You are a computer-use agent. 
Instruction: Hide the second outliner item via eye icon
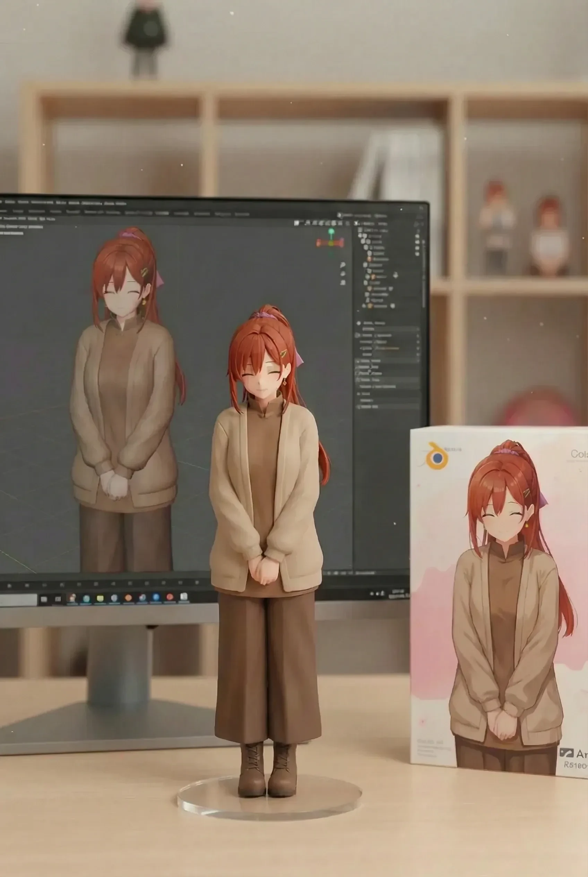[417, 242]
